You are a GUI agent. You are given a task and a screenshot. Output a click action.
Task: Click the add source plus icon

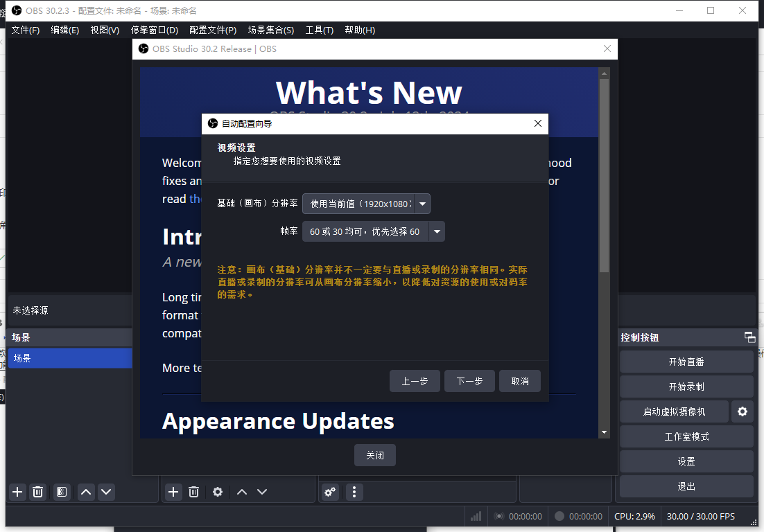coord(173,492)
